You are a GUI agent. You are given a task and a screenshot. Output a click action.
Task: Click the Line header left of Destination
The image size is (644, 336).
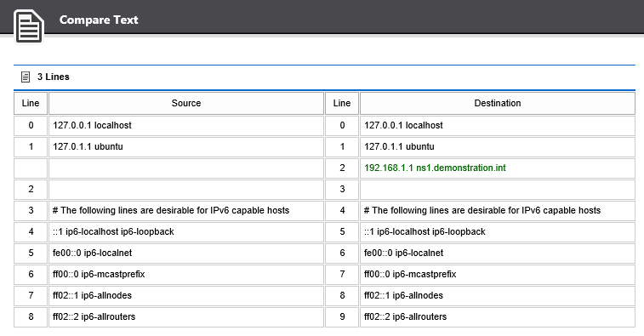tap(342, 103)
